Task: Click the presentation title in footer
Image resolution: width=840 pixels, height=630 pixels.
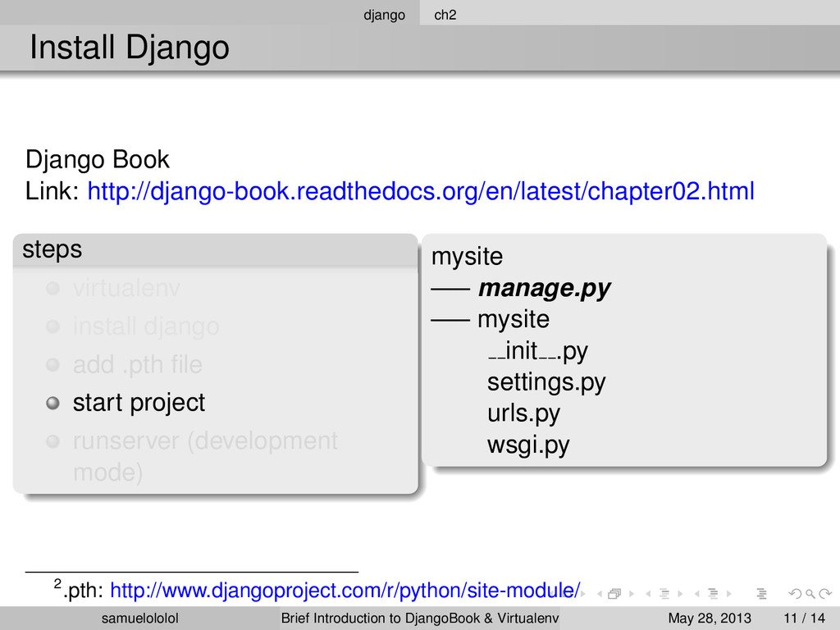Action: [x=420, y=619]
